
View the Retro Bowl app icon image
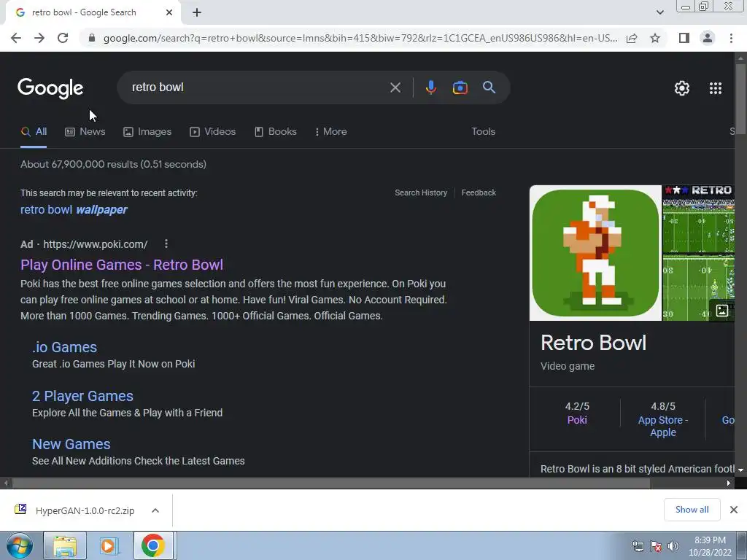click(595, 253)
